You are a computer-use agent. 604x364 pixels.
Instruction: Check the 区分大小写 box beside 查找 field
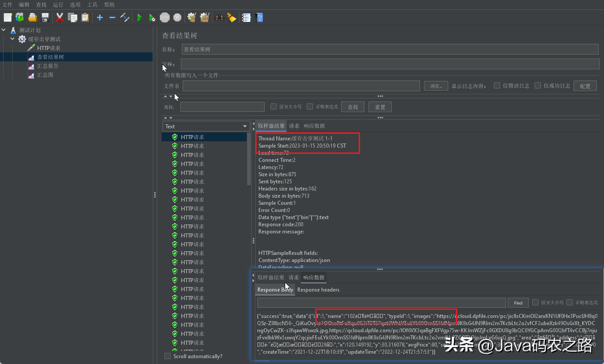pyautogui.click(x=274, y=106)
